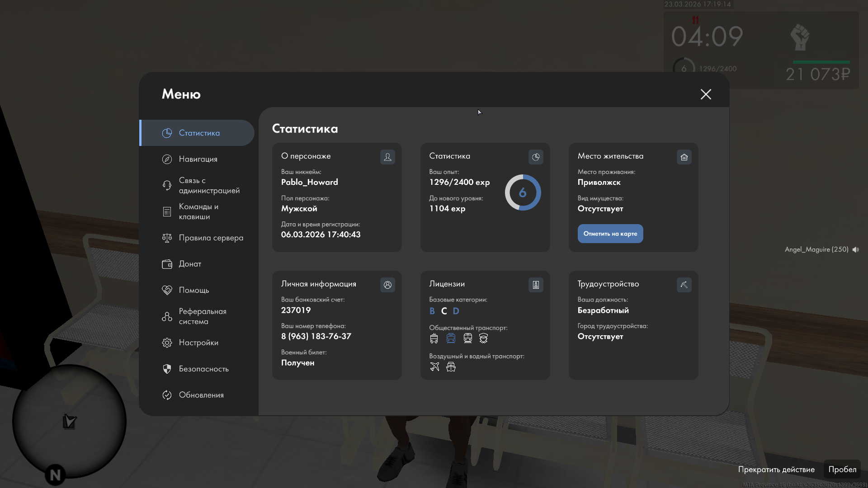The height and width of the screenshot is (488, 868).
Task: Open the Навигация menu section
Action: (x=198, y=159)
